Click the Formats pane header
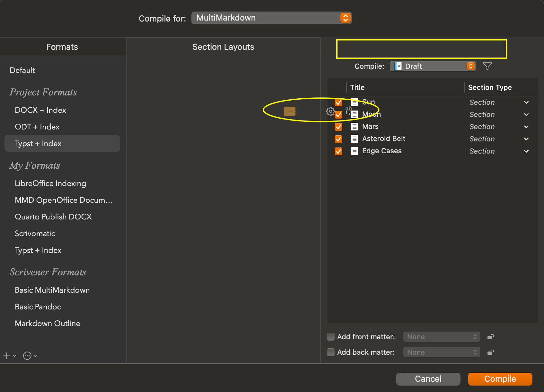The height and width of the screenshot is (392, 544). click(62, 47)
